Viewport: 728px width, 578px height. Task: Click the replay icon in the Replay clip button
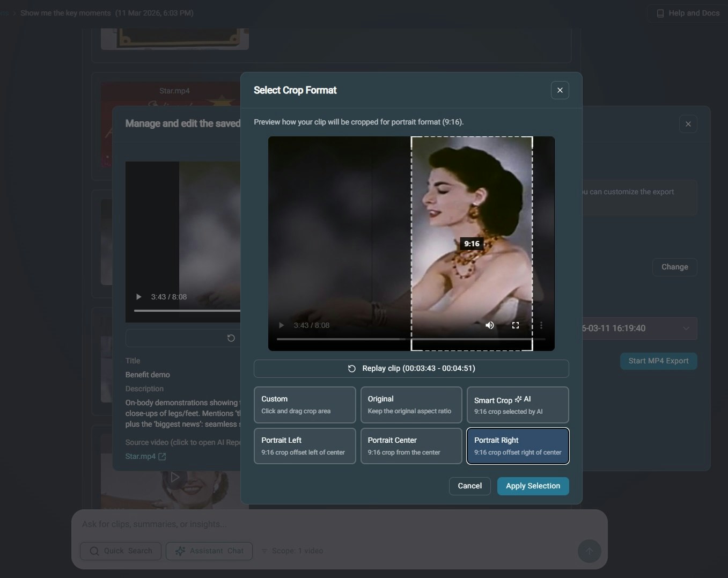(352, 369)
